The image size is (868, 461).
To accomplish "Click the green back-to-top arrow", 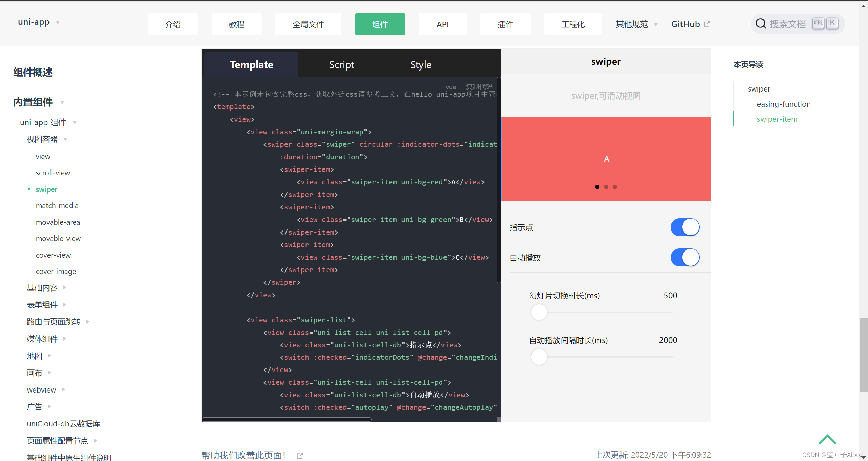I will coord(827,440).
